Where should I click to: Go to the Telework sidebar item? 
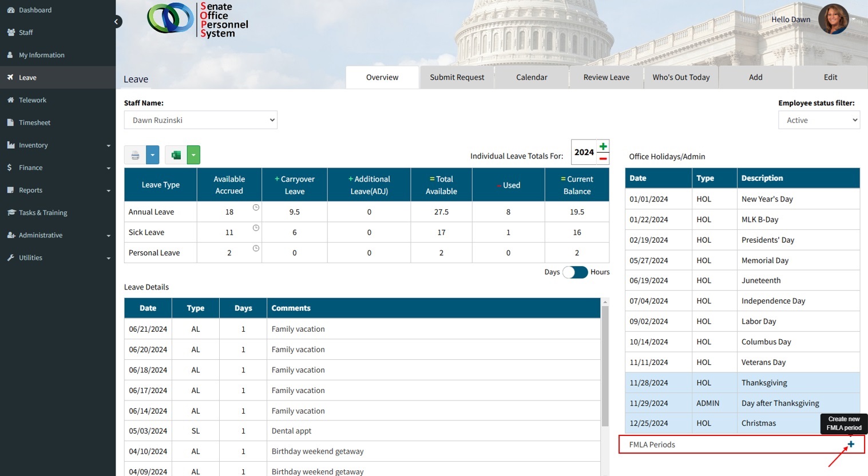tap(33, 100)
